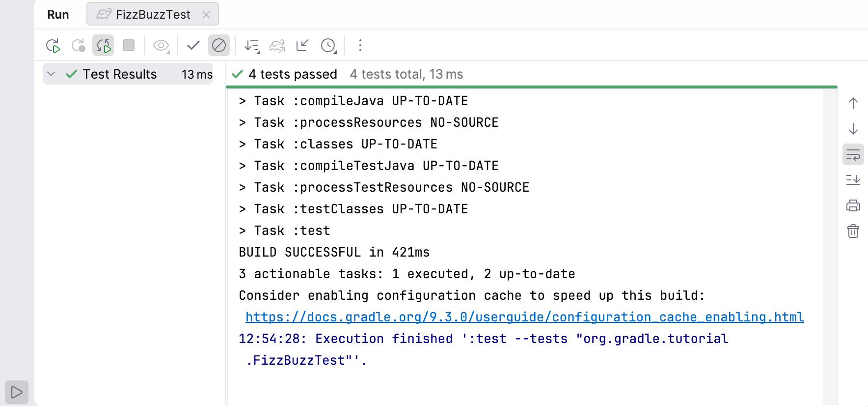Viewport: 868px width, 406px height.
Task: Stop the running test process
Action: (x=129, y=45)
